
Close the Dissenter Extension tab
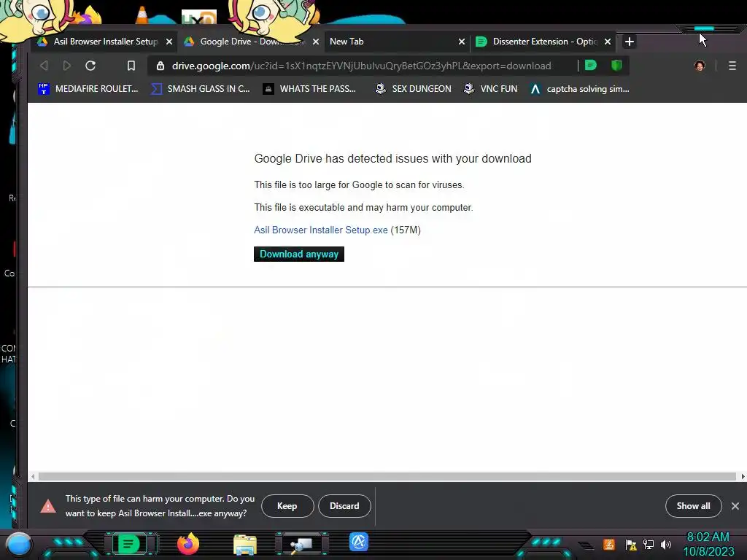[608, 42]
